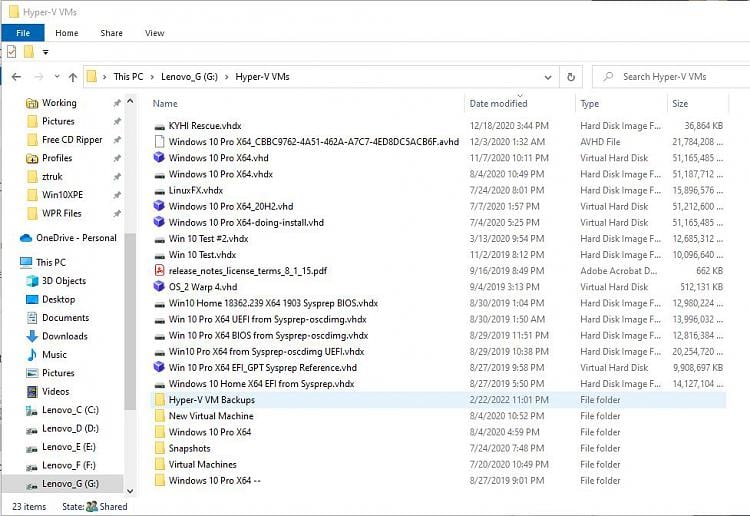Click LinuxFX.vhdx disk icon
750x516 pixels.
coord(159,191)
